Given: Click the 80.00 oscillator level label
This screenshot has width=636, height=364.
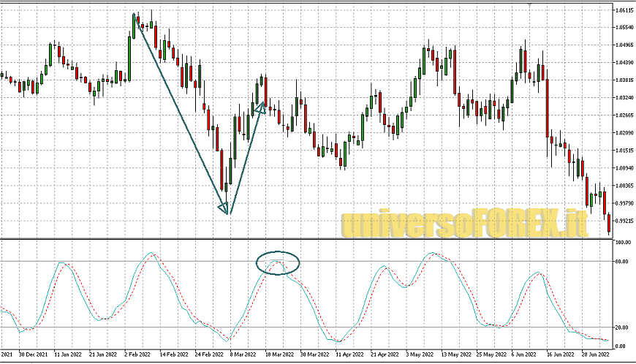Looking at the screenshot, I should point(622,261).
